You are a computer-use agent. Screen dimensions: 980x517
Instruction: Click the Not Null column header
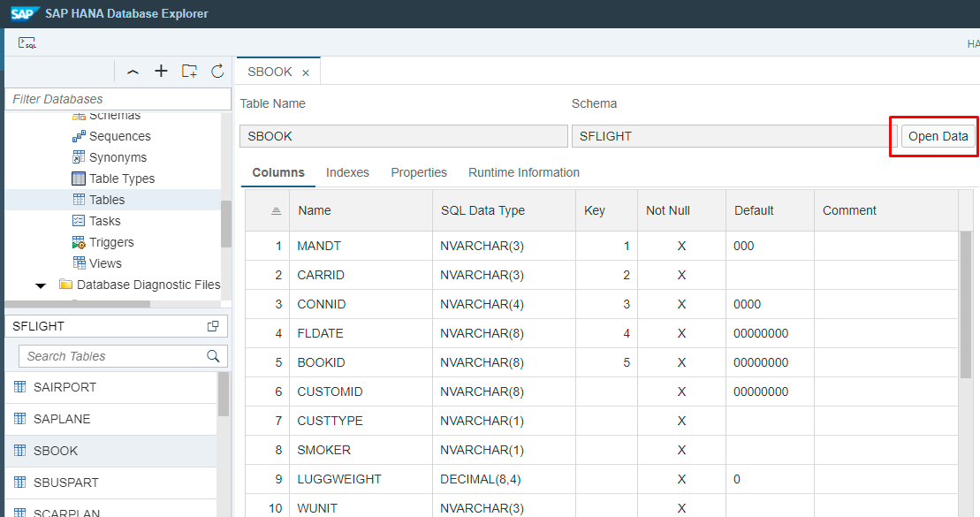(x=681, y=210)
